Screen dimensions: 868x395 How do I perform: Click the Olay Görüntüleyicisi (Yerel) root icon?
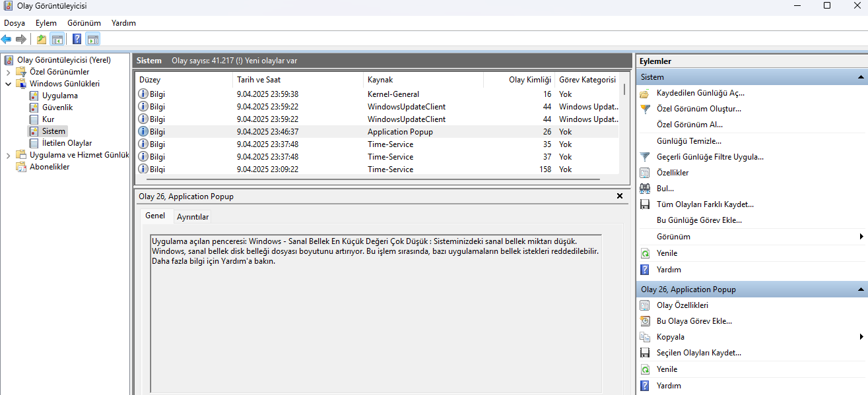9,60
